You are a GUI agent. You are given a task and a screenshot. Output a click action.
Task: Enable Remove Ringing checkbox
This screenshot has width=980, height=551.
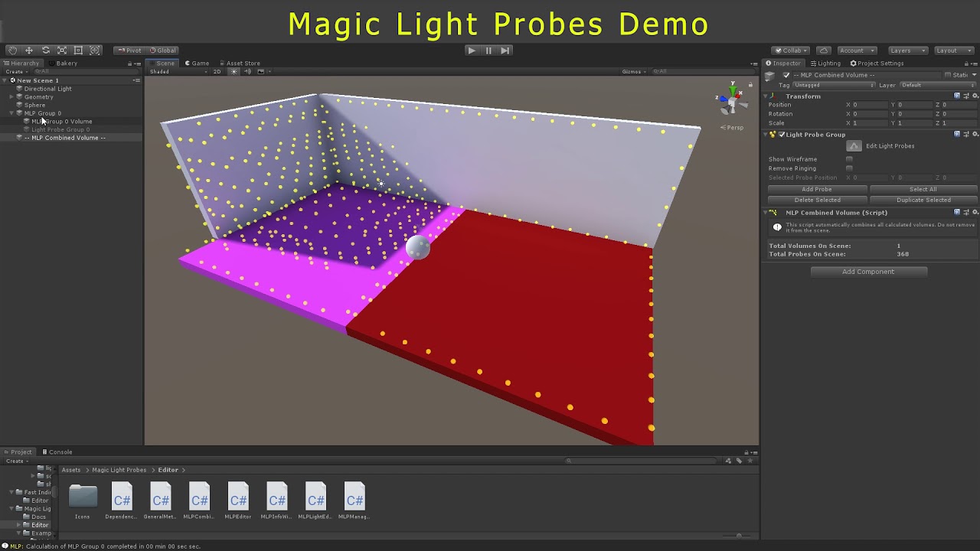tap(849, 168)
